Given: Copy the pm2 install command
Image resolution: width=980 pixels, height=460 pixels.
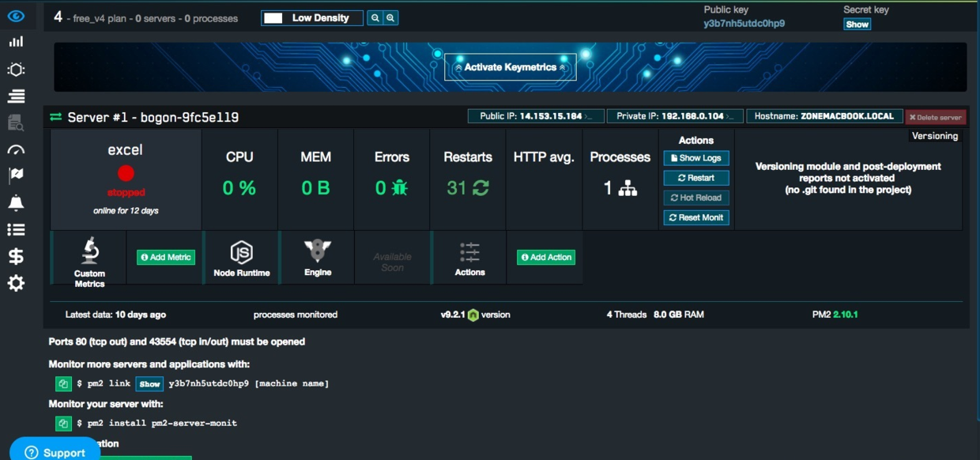Looking at the screenshot, I should [x=63, y=424].
